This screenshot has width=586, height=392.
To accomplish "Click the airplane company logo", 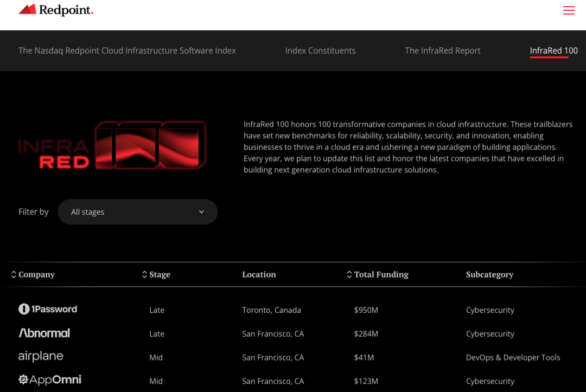I will point(41,357).
